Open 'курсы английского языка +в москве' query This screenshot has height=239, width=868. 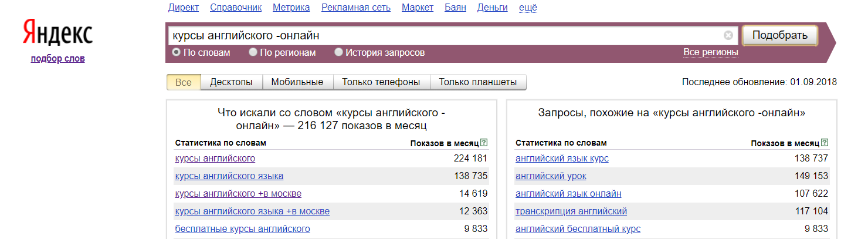(x=252, y=211)
